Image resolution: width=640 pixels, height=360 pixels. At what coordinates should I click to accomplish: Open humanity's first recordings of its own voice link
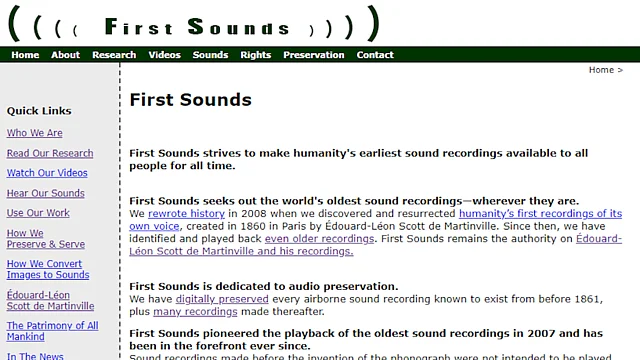pos(540,213)
